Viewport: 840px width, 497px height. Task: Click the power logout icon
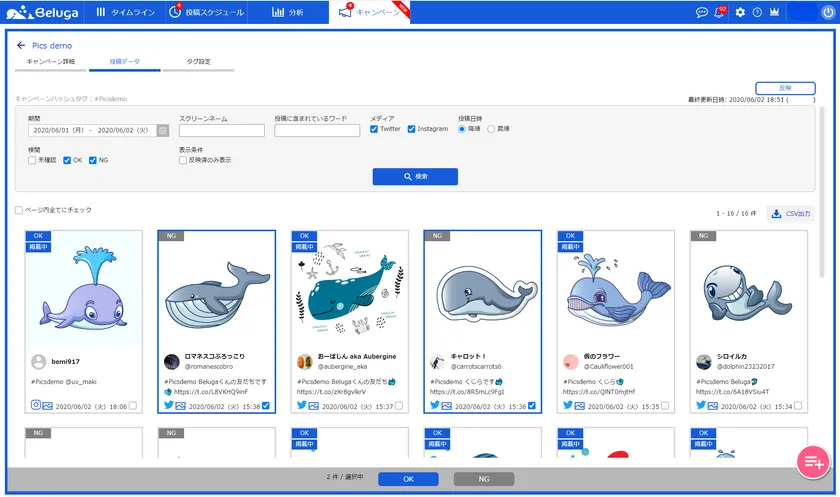tap(828, 12)
